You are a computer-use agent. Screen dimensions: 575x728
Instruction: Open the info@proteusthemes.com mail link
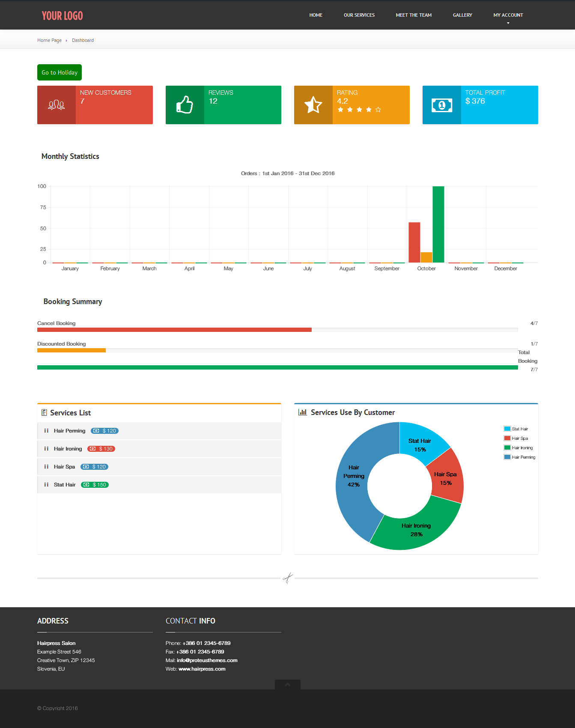[207, 660]
